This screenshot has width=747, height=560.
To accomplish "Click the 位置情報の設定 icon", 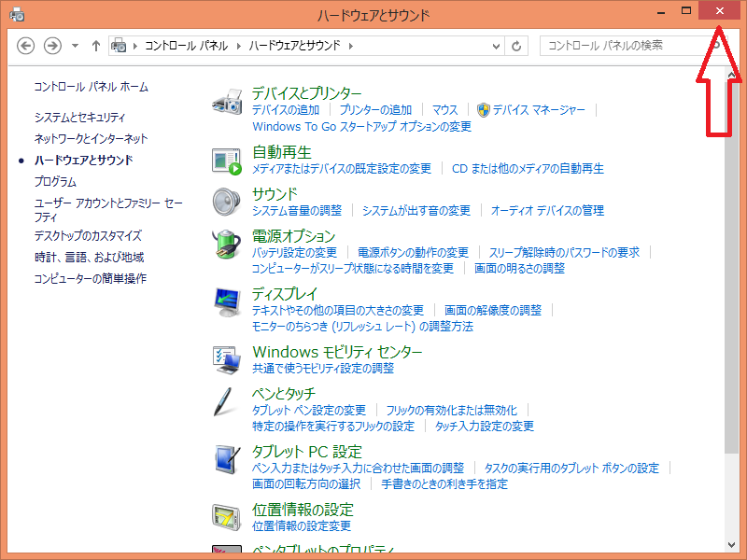I will (x=227, y=516).
